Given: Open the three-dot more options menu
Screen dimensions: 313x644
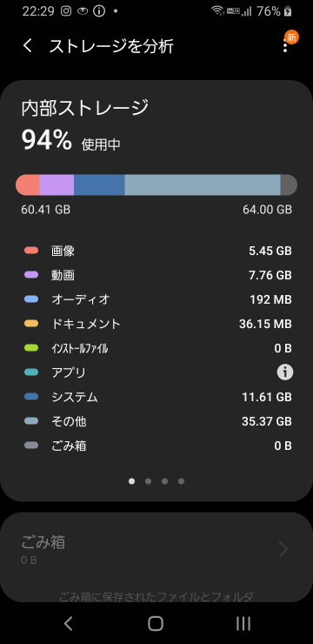Looking at the screenshot, I should (285, 46).
